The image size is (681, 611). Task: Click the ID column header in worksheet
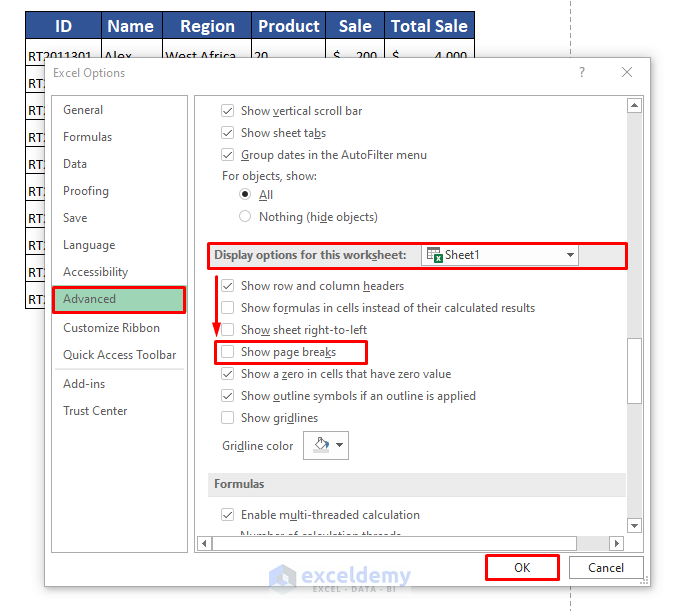tap(63, 26)
